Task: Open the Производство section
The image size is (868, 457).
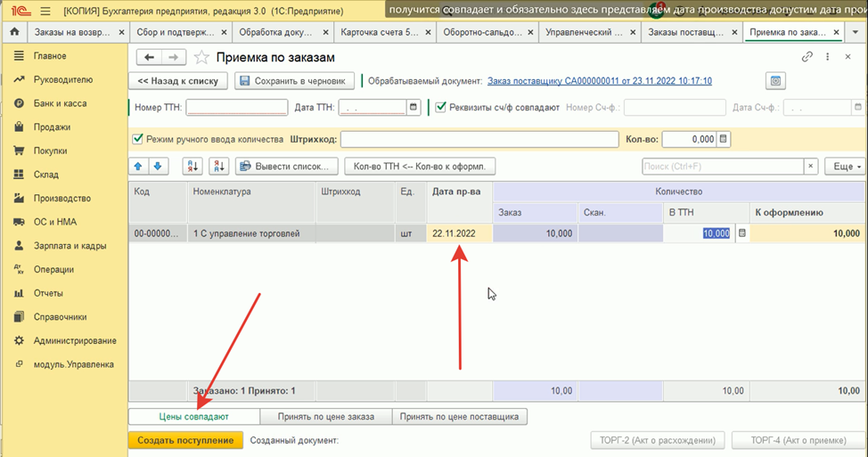Action: (x=62, y=199)
